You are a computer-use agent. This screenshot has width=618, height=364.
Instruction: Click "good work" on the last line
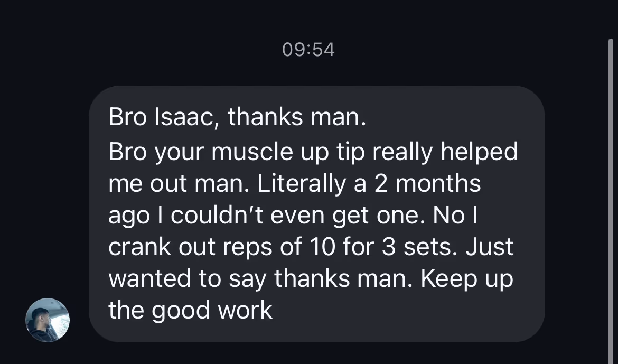(x=212, y=311)
